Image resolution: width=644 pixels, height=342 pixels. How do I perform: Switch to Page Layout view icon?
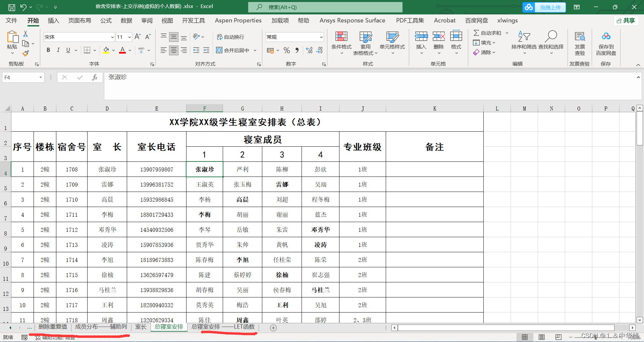[542, 337]
